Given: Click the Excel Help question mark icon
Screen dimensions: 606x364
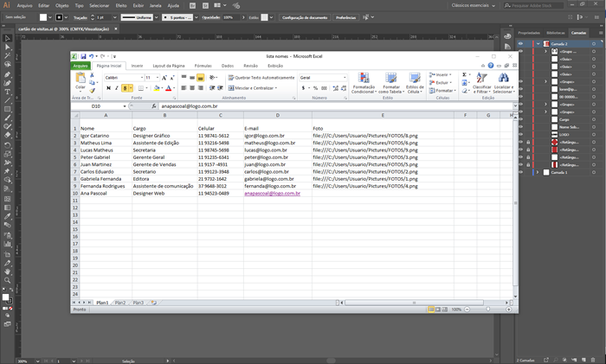Looking at the screenshot, I should click(x=491, y=66).
